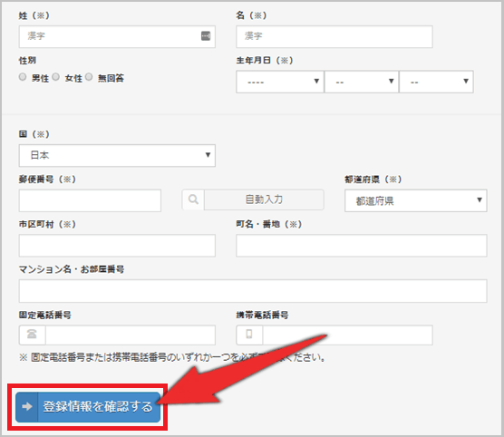504x437 pixels.
Task: Focus the 町名・番地 input field
Action: click(362, 246)
